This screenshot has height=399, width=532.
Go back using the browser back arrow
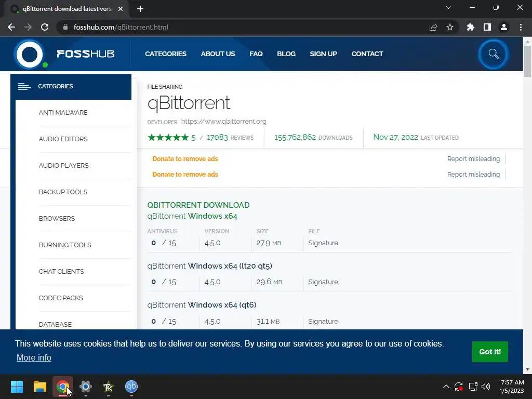point(11,27)
